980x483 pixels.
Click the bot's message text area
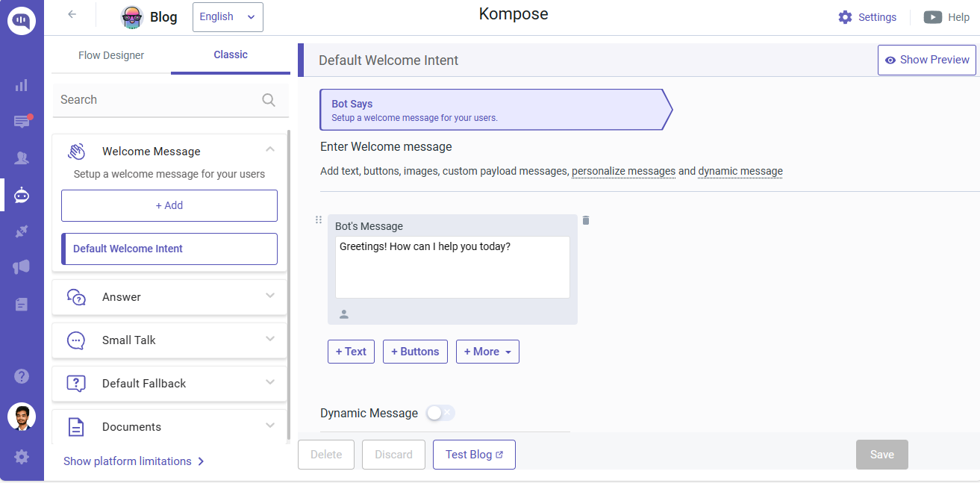452,267
